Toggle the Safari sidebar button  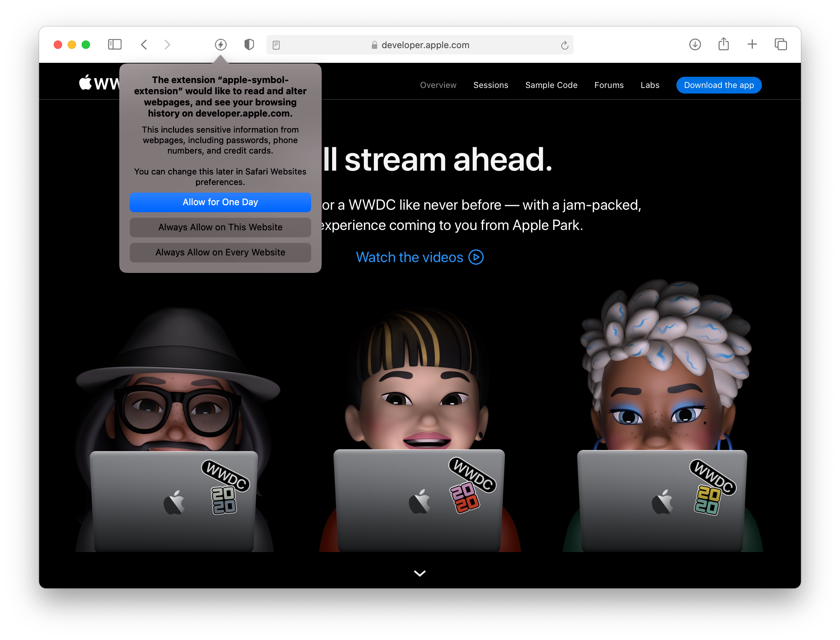click(115, 45)
